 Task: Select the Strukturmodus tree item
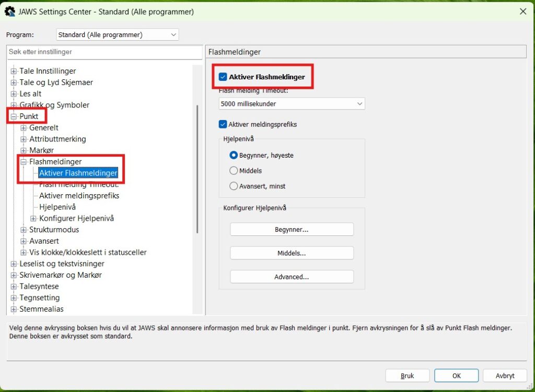point(54,229)
